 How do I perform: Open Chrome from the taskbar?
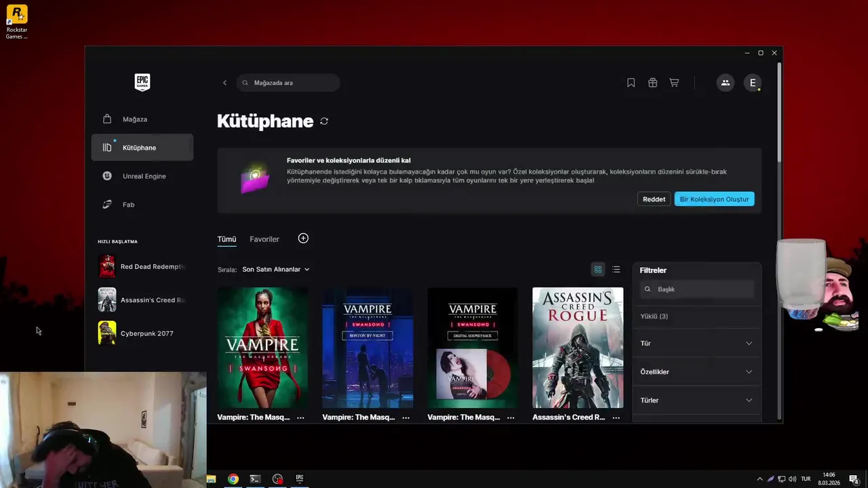[233, 479]
